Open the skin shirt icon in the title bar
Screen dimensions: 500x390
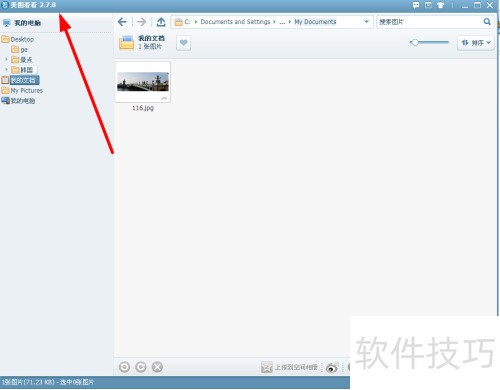[x=440, y=5]
